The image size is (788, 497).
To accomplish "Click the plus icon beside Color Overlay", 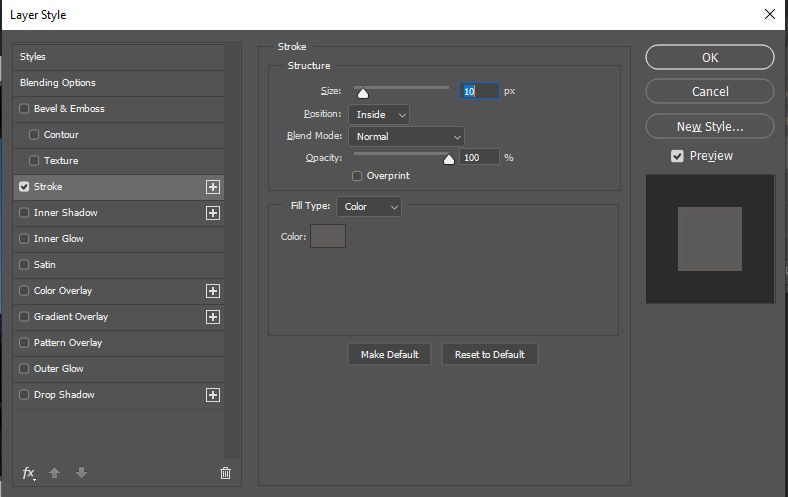I will pos(213,291).
